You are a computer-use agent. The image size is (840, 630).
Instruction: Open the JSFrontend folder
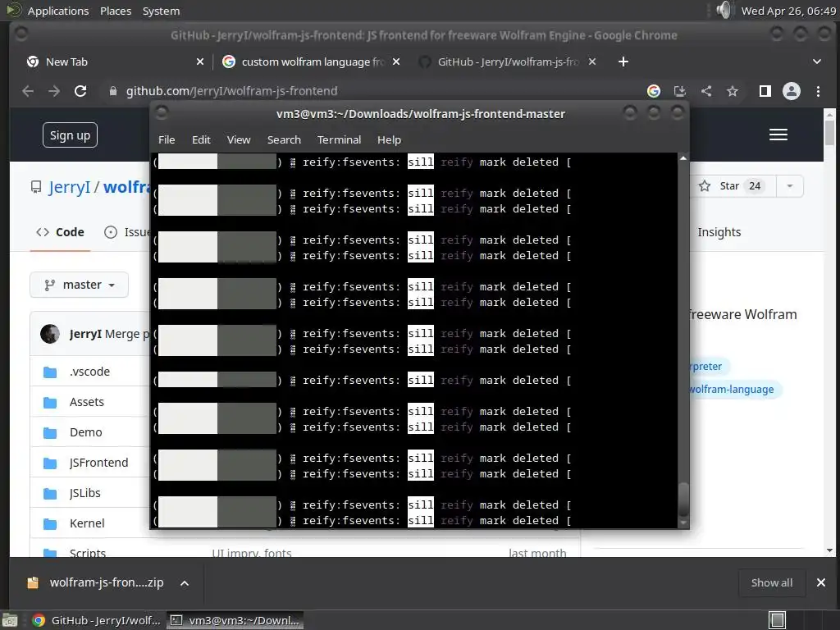coord(98,463)
